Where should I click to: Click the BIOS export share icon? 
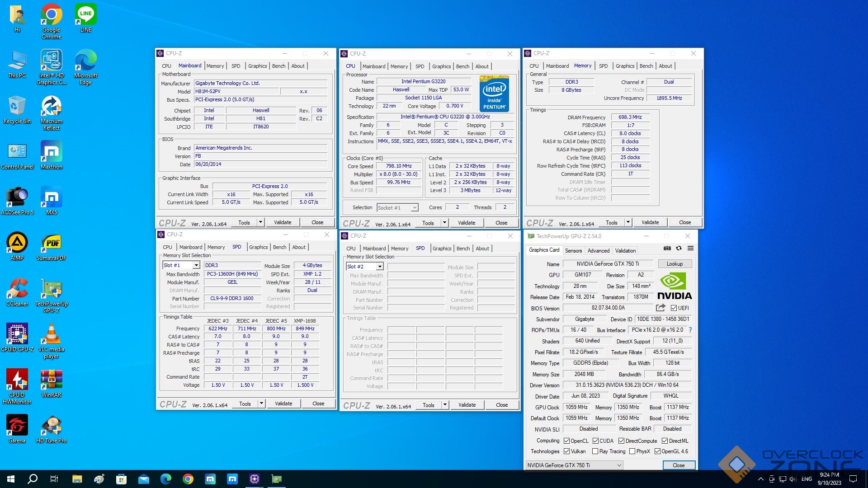click(x=660, y=308)
